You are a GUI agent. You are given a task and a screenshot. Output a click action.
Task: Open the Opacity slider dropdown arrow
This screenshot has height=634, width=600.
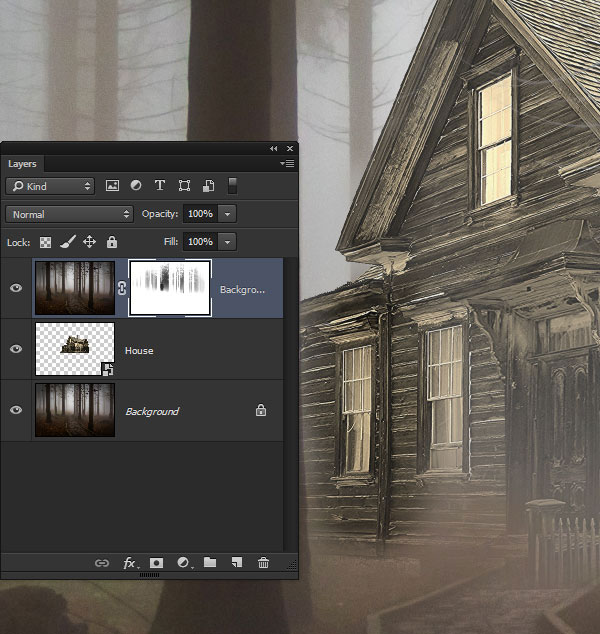(x=227, y=214)
